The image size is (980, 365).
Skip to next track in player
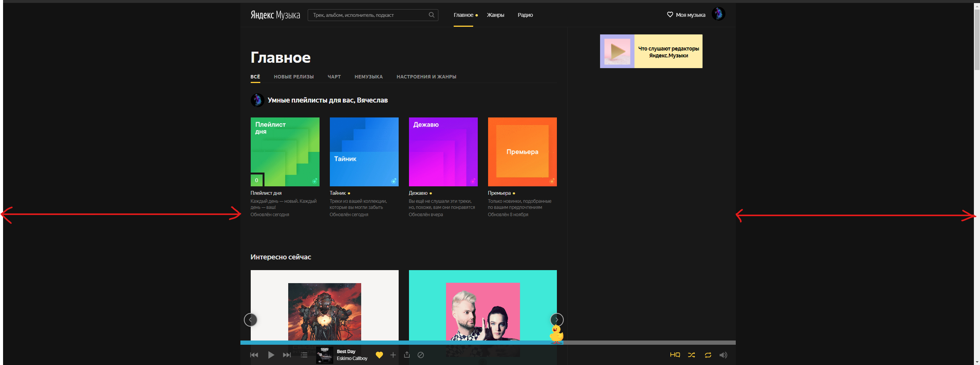click(x=287, y=355)
